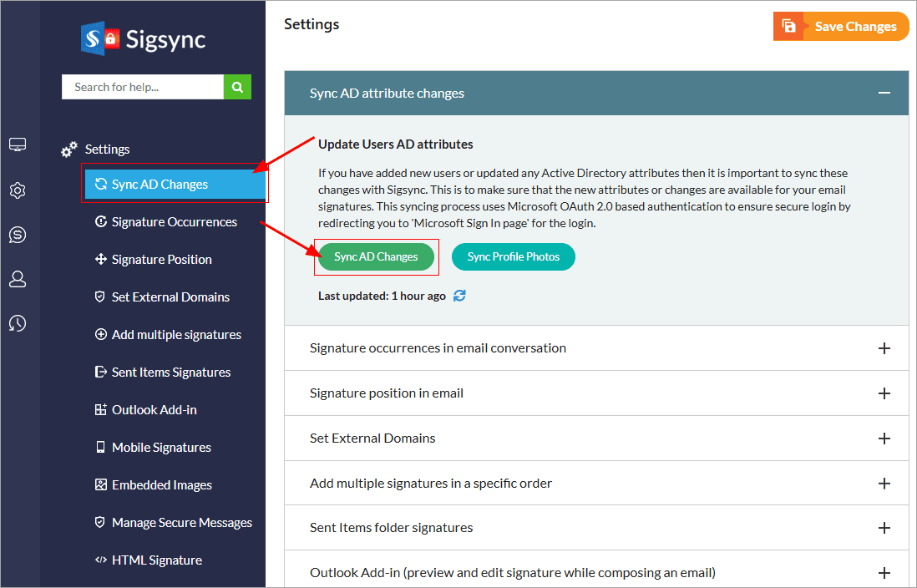Image resolution: width=917 pixels, height=588 pixels.
Task: Click the history clock icon in left rail
Action: click(18, 323)
